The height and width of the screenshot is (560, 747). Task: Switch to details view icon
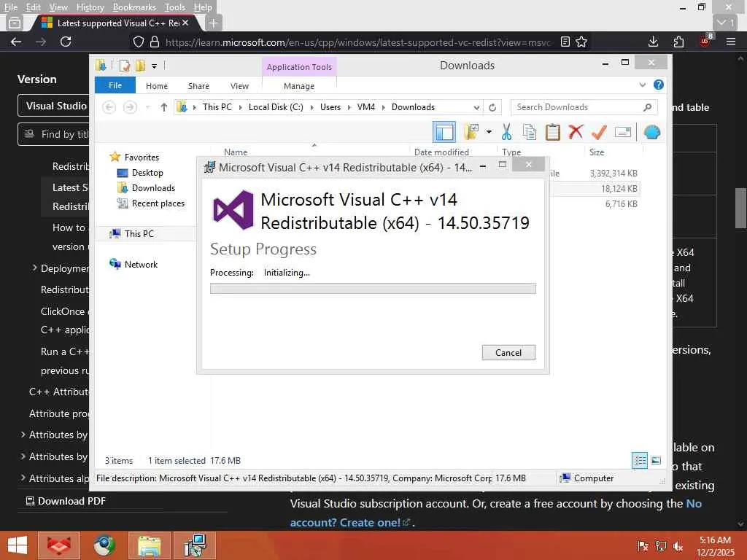tap(639, 461)
